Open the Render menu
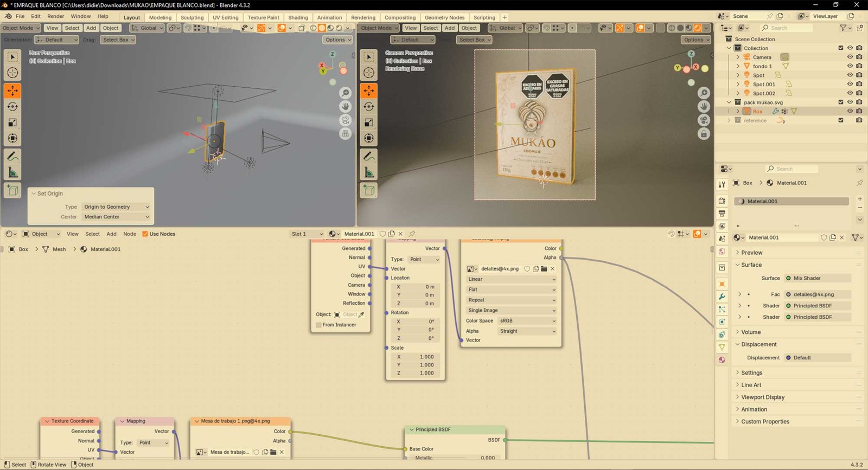 [55, 16]
